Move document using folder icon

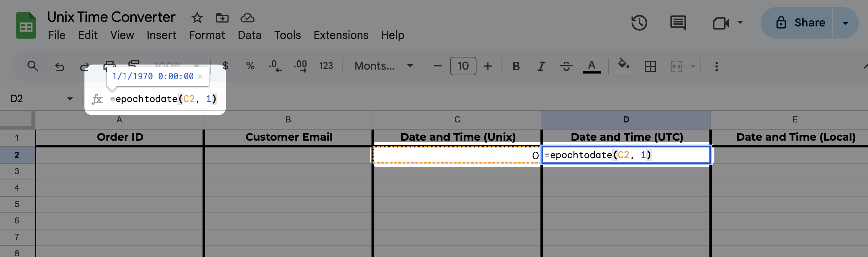point(222,17)
